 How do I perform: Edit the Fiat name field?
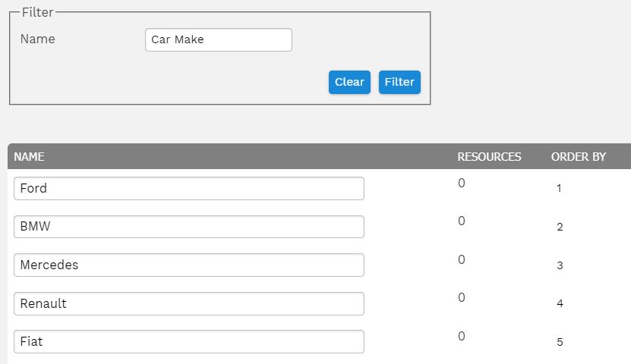click(189, 342)
